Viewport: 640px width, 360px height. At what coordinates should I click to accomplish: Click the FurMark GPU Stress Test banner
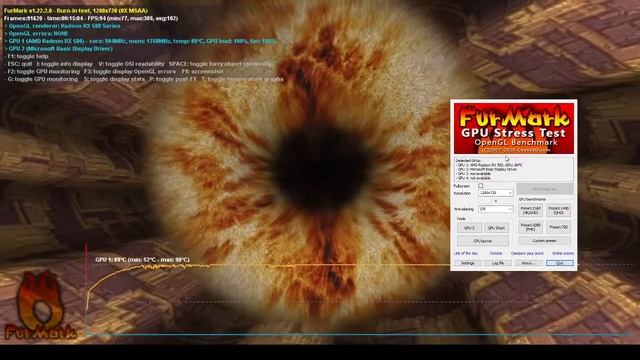pos(514,129)
